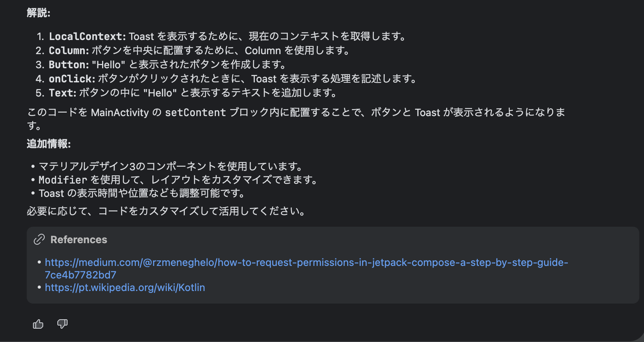Open the medium.com Jetpack Compose permissions link
The height and width of the screenshot is (342, 644).
[x=306, y=268]
